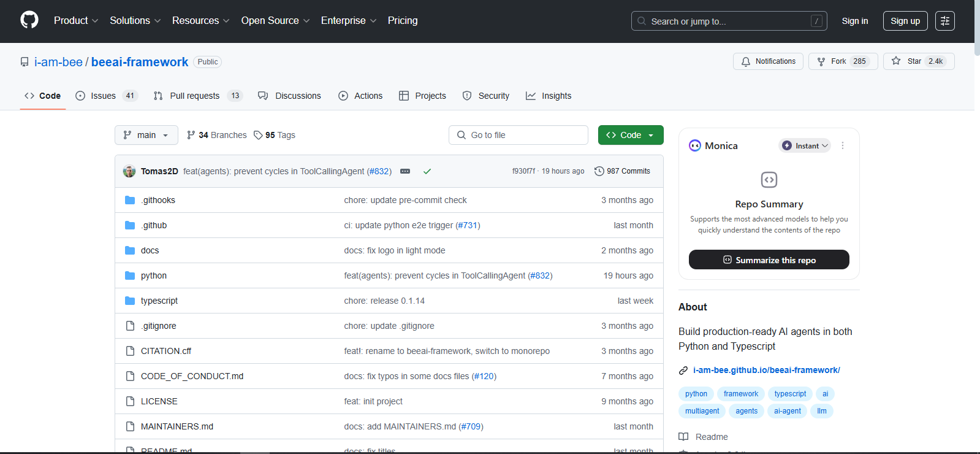
Task: Open the python folder
Action: (x=154, y=275)
